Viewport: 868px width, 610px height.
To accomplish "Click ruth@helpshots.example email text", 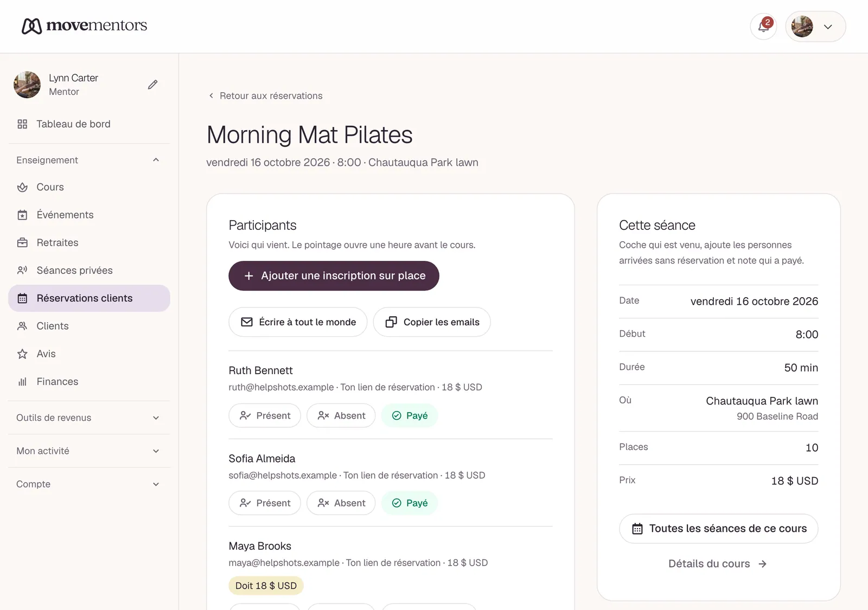I will 281,387.
